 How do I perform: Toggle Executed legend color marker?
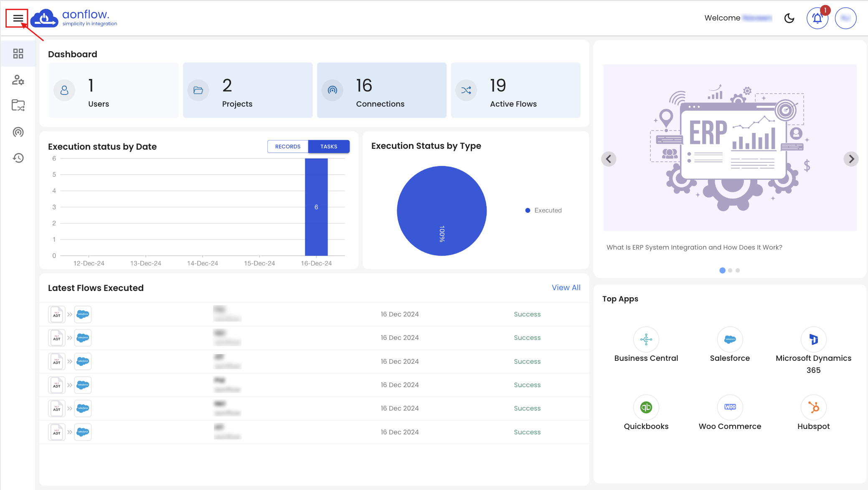(x=528, y=211)
